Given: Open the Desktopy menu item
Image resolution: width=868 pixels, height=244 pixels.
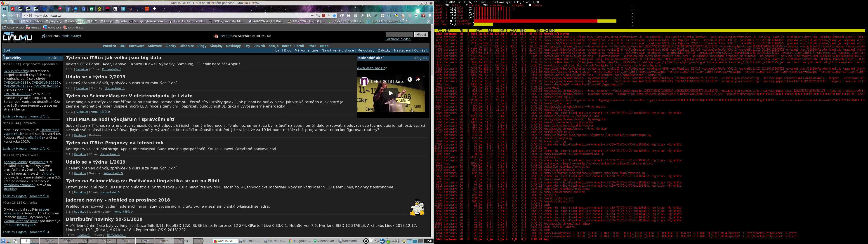Looking at the screenshot, I should point(233,46).
